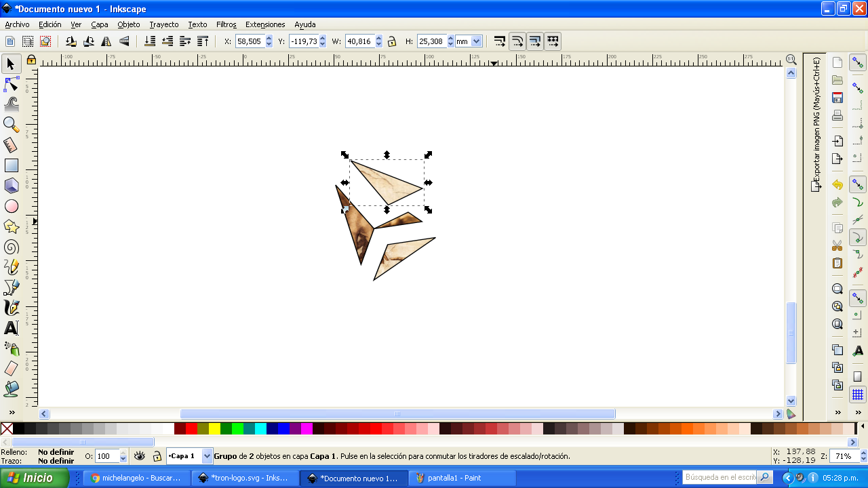Screen dimensions: 868x488
Task: Toggle the width/height ratio lock
Action: pos(391,41)
